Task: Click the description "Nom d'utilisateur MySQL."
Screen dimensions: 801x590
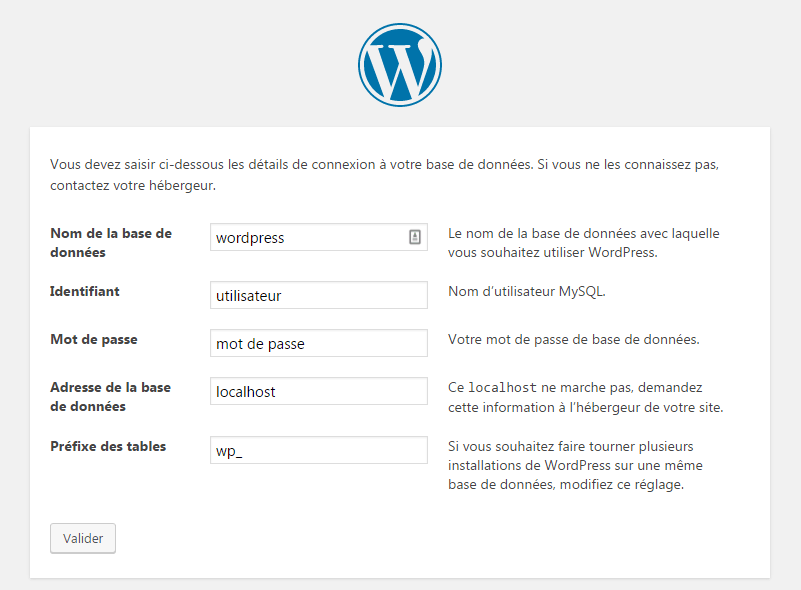Action: (527, 292)
